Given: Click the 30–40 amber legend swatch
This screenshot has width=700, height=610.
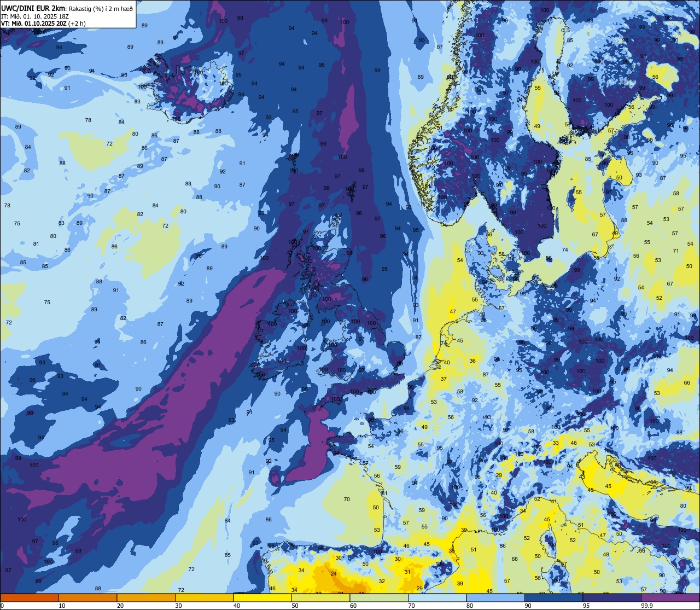Looking at the screenshot, I should [204, 597].
